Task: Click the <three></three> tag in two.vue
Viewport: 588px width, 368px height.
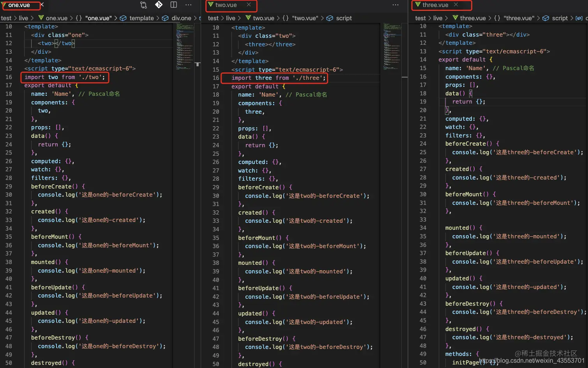Action: (270, 44)
